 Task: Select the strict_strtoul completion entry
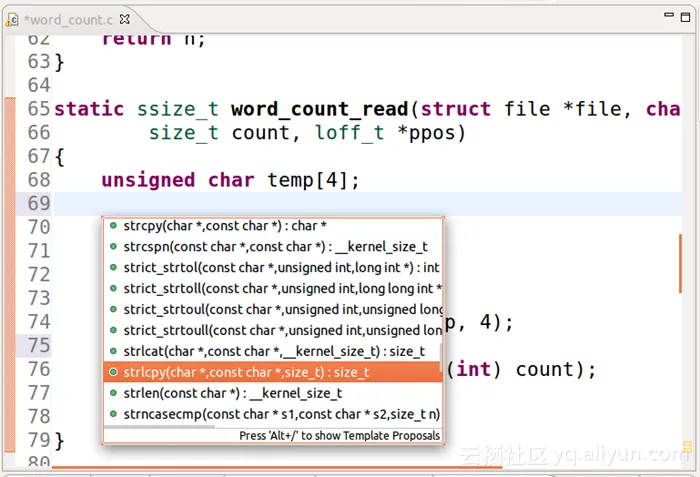pos(280,309)
